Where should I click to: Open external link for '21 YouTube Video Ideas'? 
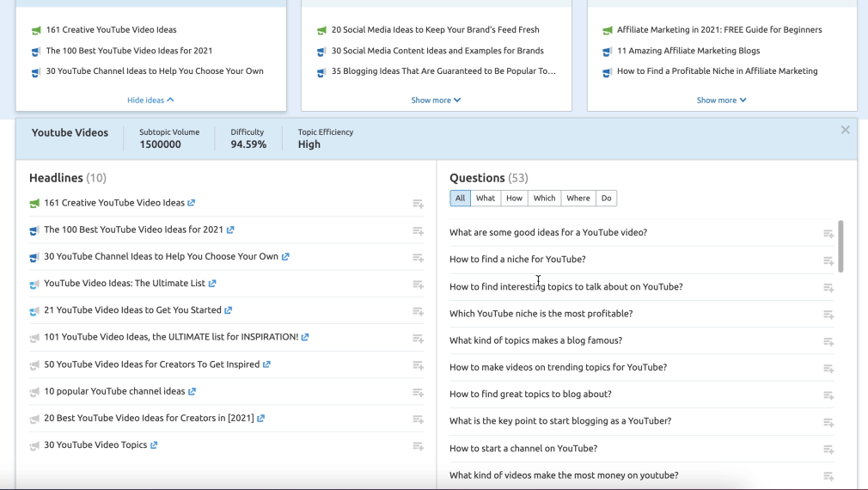(228, 310)
